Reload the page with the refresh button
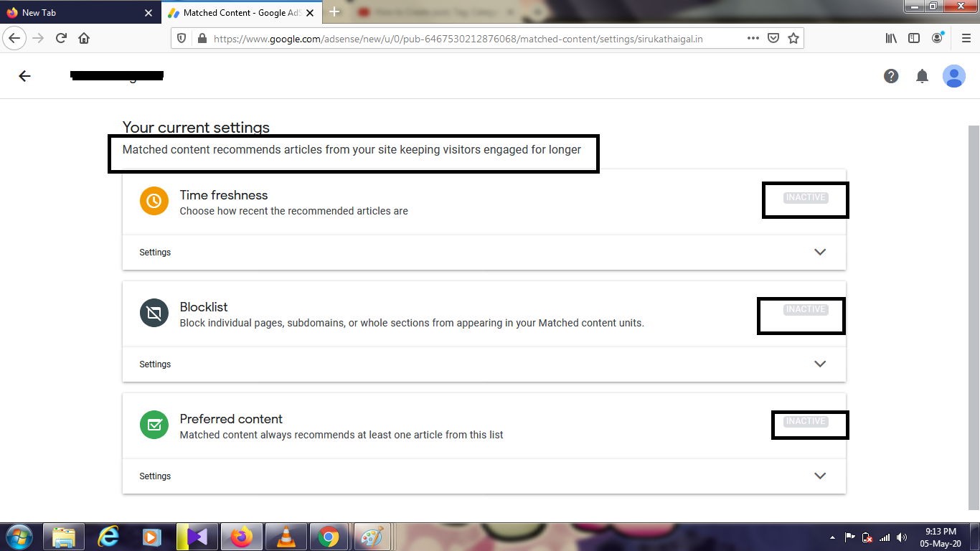Image resolution: width=980 pixels, height=551 pixels. pyautogui.click(x=61, y=39)
